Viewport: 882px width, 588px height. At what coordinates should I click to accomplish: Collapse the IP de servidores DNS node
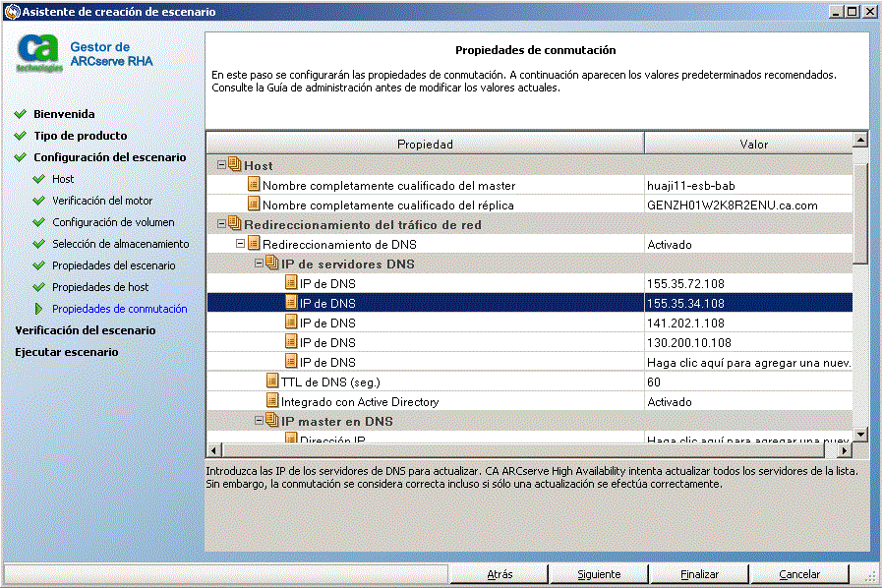click(x=260, y=264)
